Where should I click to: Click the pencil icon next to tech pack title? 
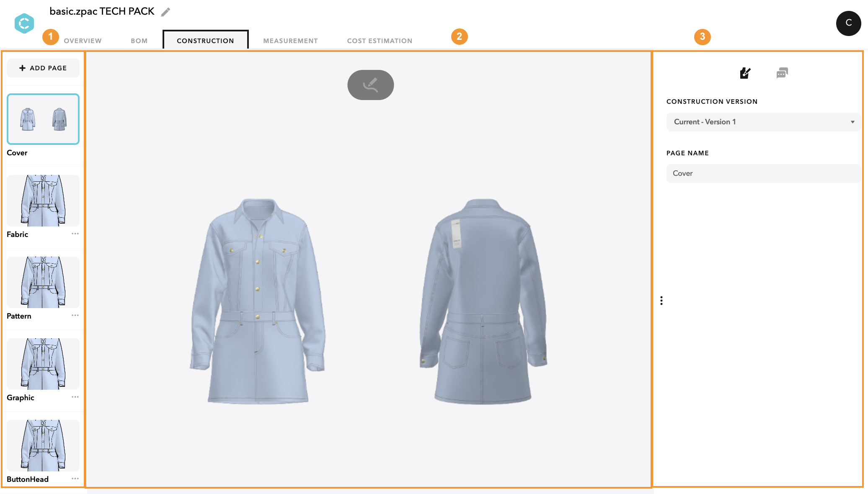[165, 12]
